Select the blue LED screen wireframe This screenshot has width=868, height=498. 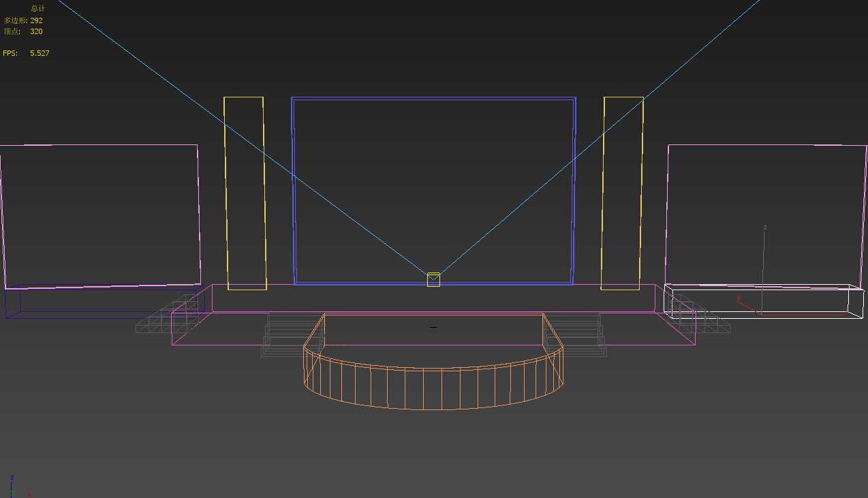point(433,99)
